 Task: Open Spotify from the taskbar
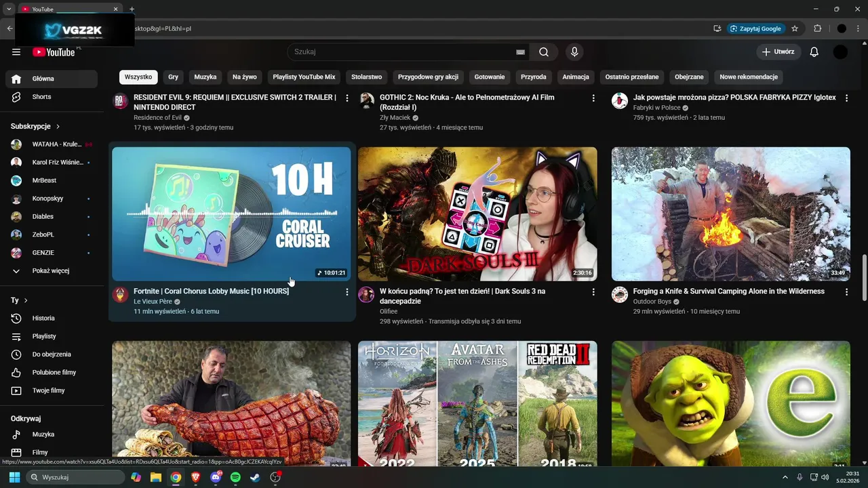[x=235, y=477]
